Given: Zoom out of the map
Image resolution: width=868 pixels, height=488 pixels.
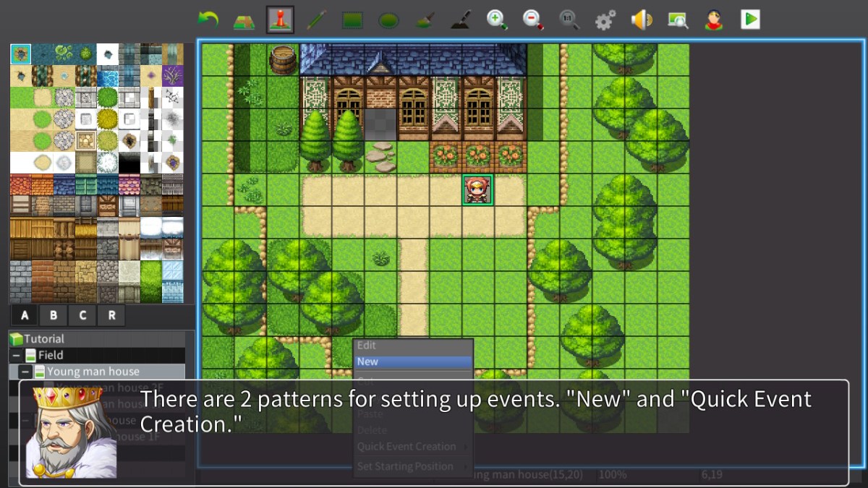Looking at the screenshot, I should (x=533, y=20).
